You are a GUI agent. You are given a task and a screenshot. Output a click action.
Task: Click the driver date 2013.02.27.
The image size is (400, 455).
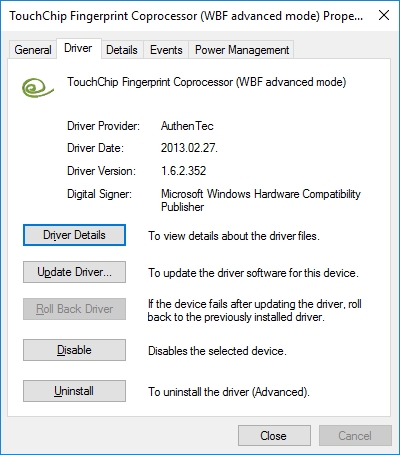pyautogui.click(x=189, y=148)
